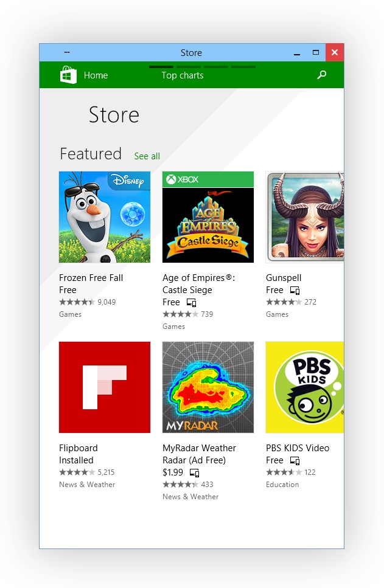This screenshot has width=384, height=588.
Task: Click See all next to Featured
Action: pos(147,156)
